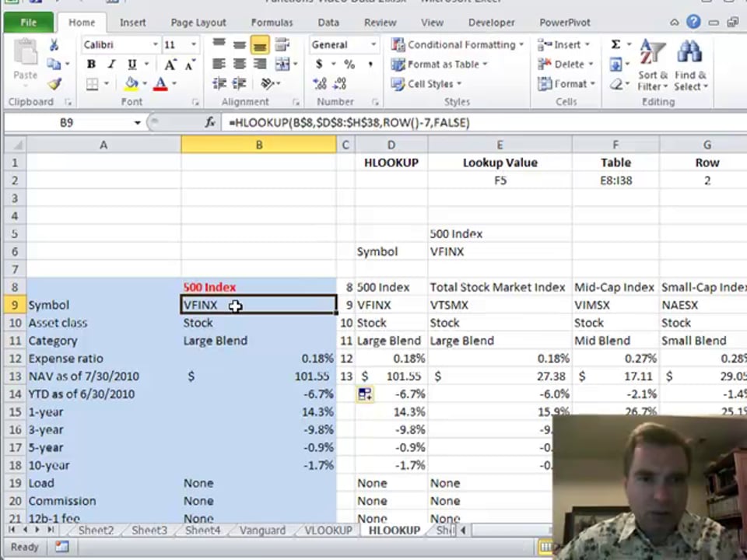Click the AutoSum sigma icon
Viewport: 747px width, 560px height.
pyautogui.click(x=615, y=44)
